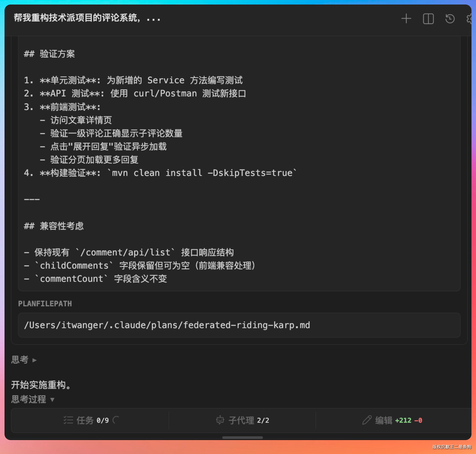
Task: Click the robot icon beside 子代理
Action: click(220, 420)
